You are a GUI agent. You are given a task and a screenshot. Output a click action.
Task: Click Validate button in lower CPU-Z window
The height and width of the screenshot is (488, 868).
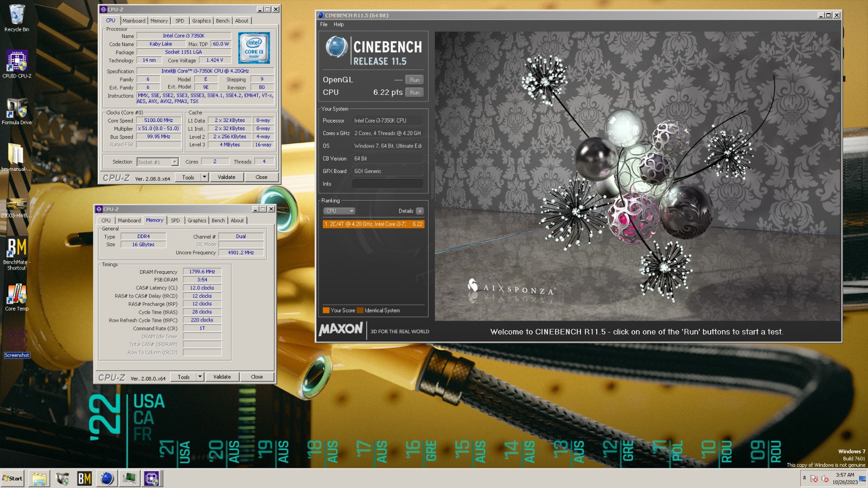point(222,376)
